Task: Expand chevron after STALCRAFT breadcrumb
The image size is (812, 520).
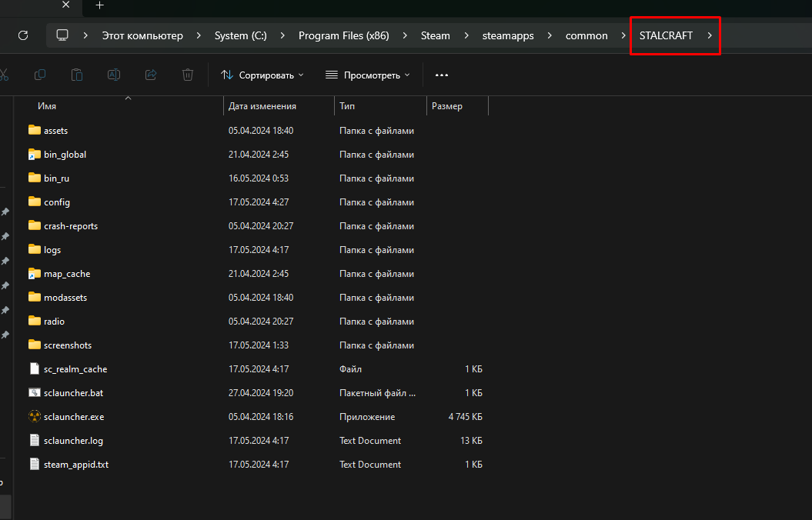Action: coord(710,35)
